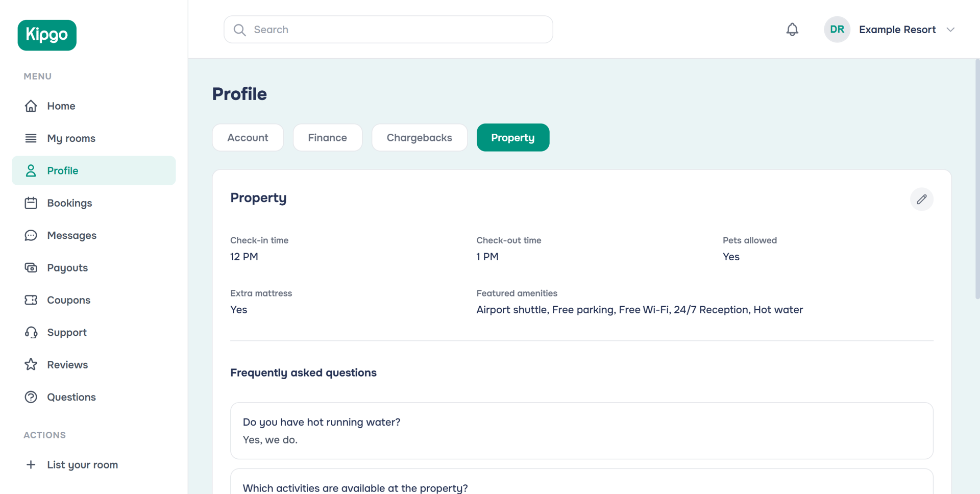This screenshot has height=494, width=980.
Task: Open notifications bell
Action: (x=792, y=30)
